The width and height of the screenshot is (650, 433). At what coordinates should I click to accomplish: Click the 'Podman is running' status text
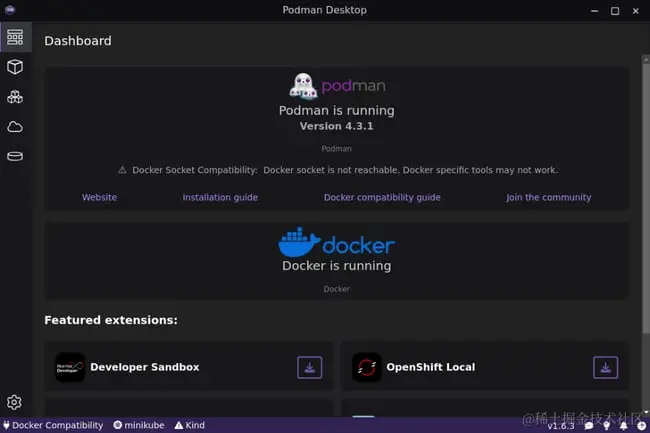337,110
